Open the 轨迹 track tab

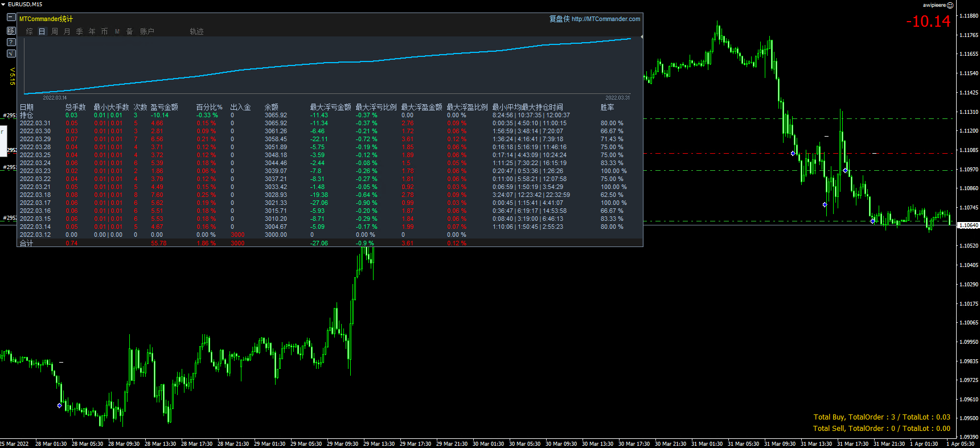(196, 31)
